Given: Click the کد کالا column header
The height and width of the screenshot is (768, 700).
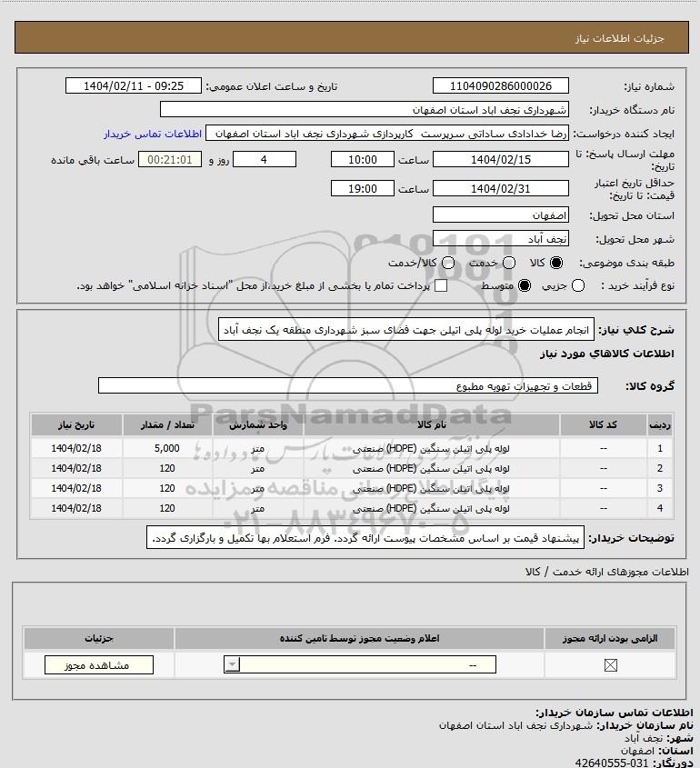Looking at the screenshot, I should pos(603,424).
